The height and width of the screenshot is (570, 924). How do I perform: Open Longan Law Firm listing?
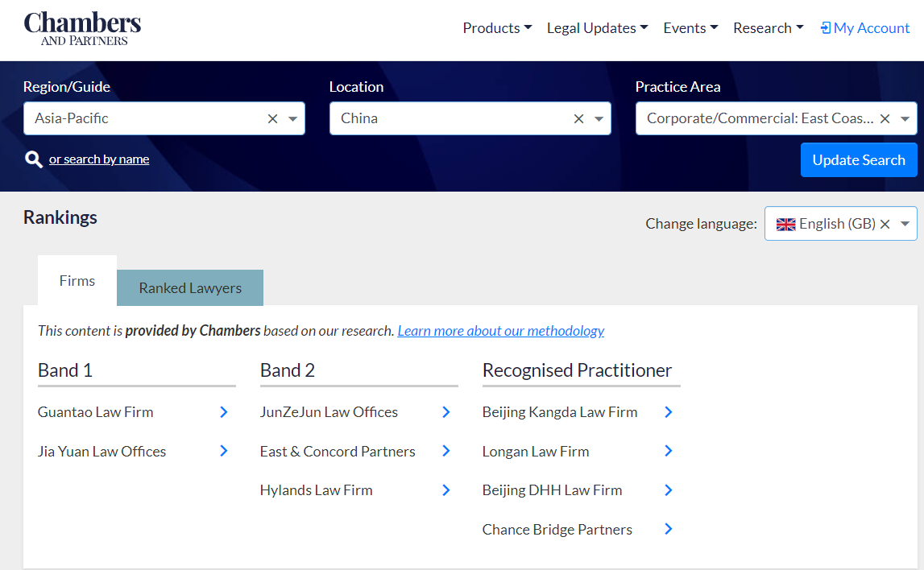click(x=536, y=452)
